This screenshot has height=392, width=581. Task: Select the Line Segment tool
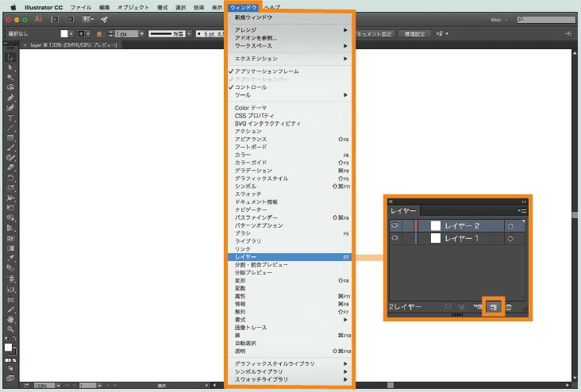[10, 129]
